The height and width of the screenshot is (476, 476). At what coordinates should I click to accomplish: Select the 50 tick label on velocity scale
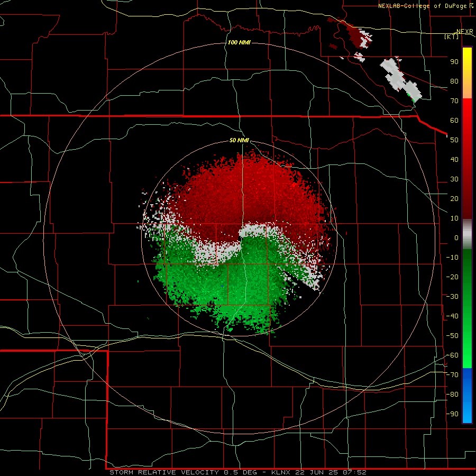(454, 140)
